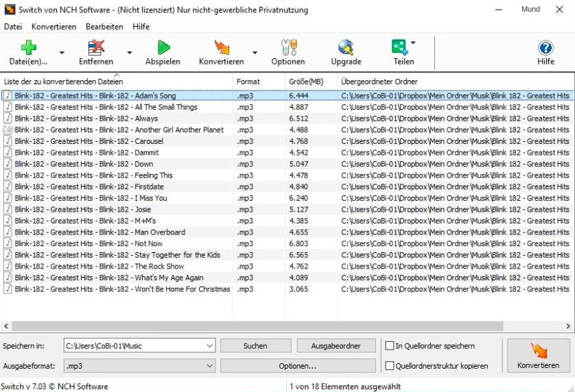Screen dimensions: 575x392
Task: Select What's My Age Again row
Action: pyautogui.click(x=287, y=277)
